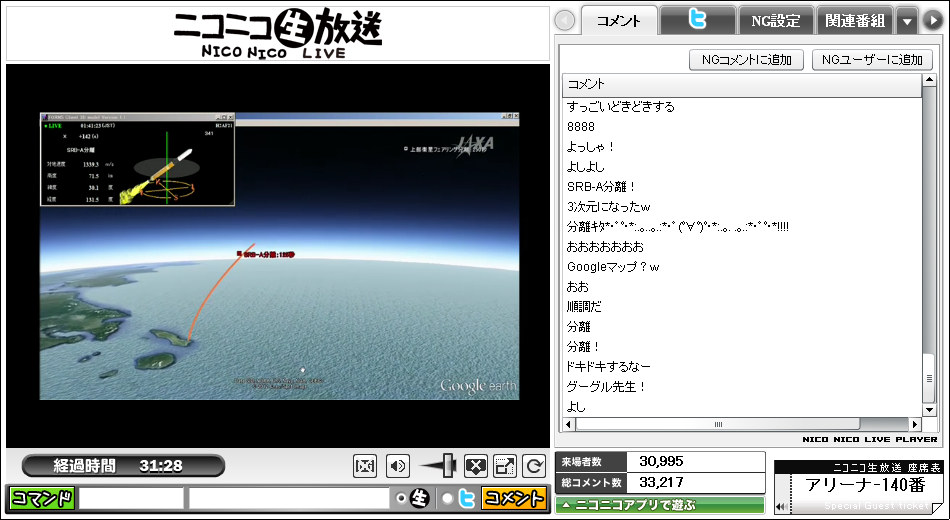The image size is (950, 520).
Task: Focus the command input field beside コマンド
Action: click(x=131, y=498)
